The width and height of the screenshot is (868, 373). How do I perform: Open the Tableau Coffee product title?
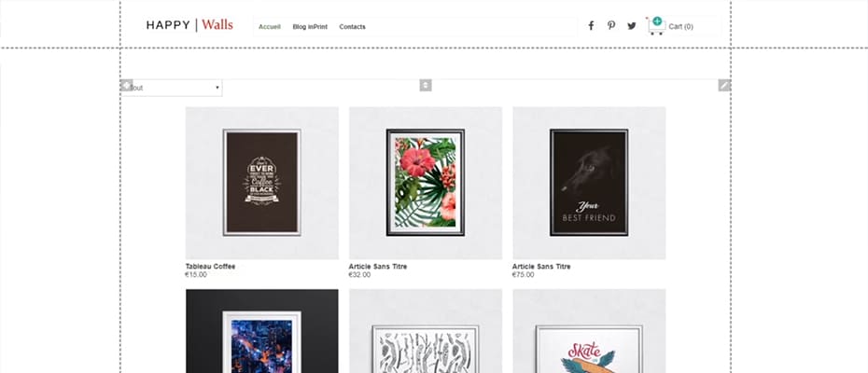[x=210, y=267]
